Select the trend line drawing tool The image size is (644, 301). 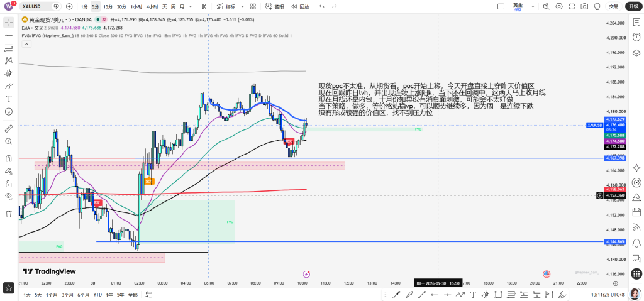pos(9,35)
